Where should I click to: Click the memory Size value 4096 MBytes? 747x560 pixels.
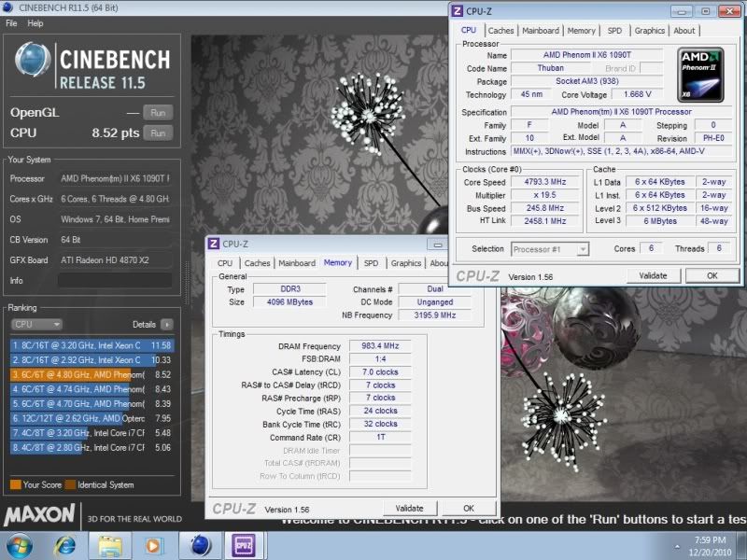[289, 301]
